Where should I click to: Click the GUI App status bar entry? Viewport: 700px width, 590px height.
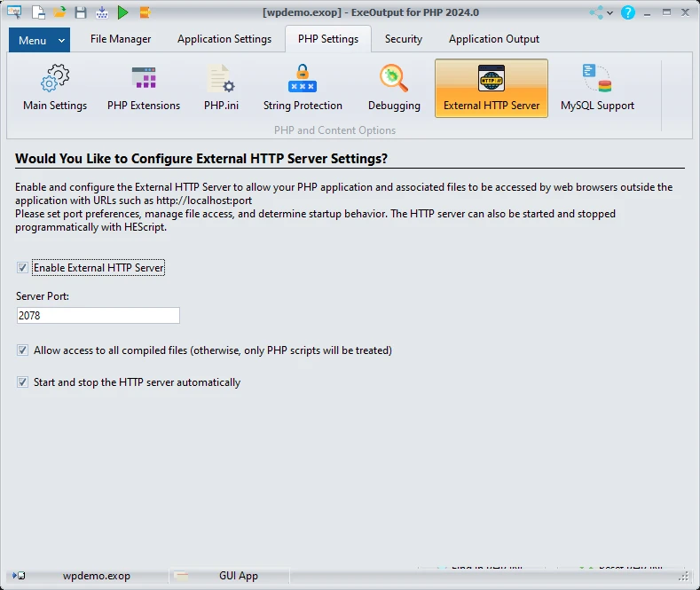click(x=239, y=576)
